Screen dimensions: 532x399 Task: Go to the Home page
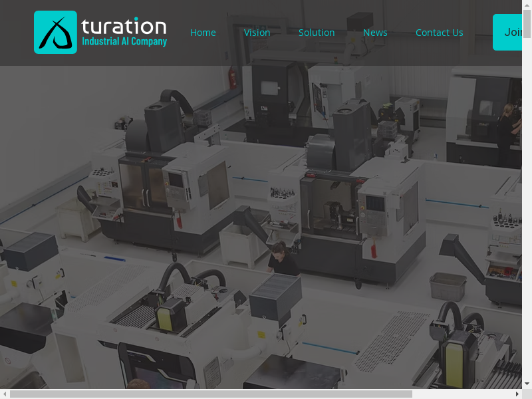click(203, 33)
